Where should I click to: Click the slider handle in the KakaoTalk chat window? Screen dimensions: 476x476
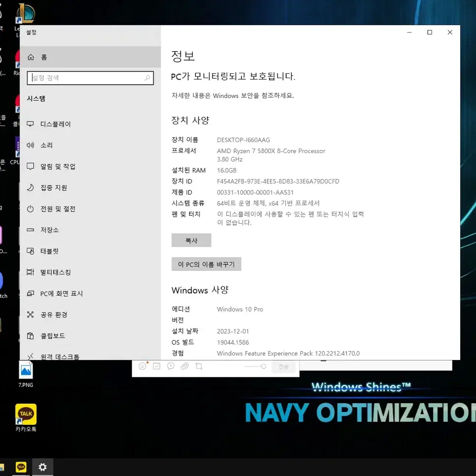pos(264,367)
